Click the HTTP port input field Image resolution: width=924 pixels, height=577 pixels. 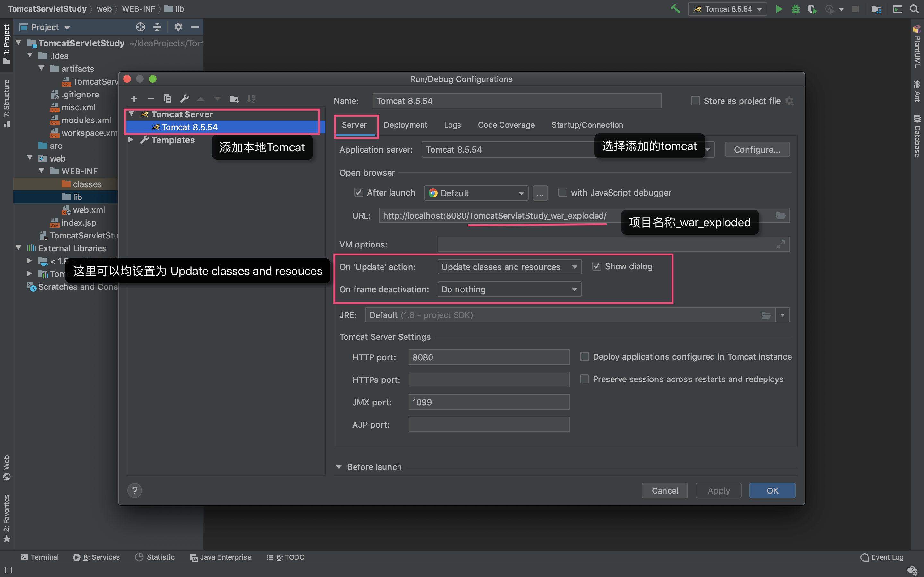click(x=489, y=357)
